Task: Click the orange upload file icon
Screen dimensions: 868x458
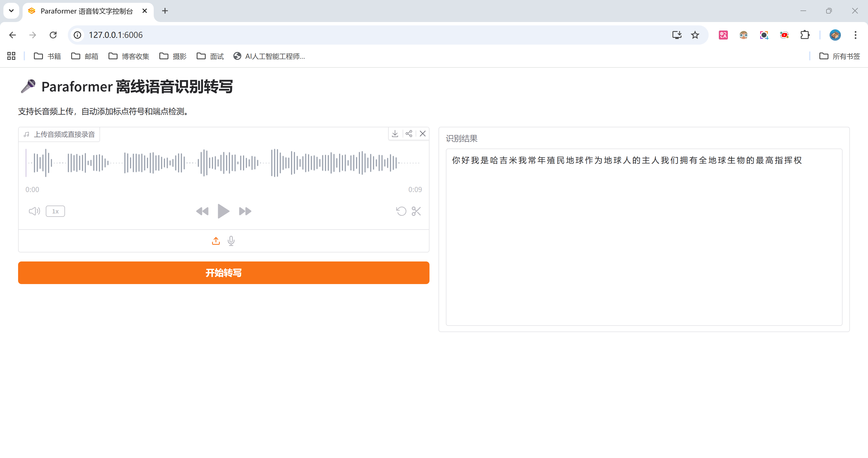Action: pos(216,241)
